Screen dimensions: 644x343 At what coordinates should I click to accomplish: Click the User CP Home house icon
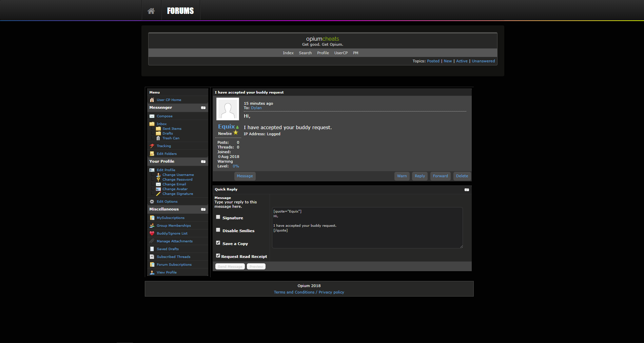coord(152,100)
